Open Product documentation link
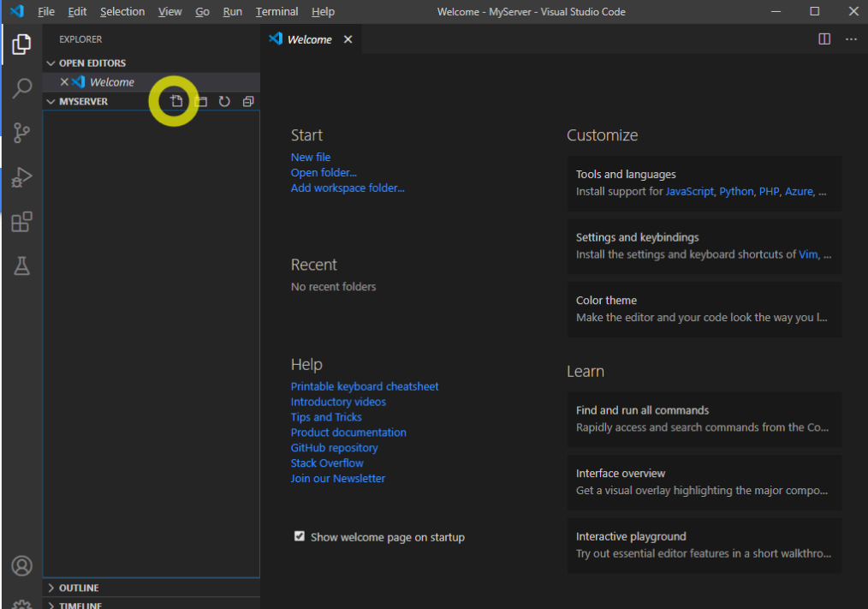 point(348,433)
